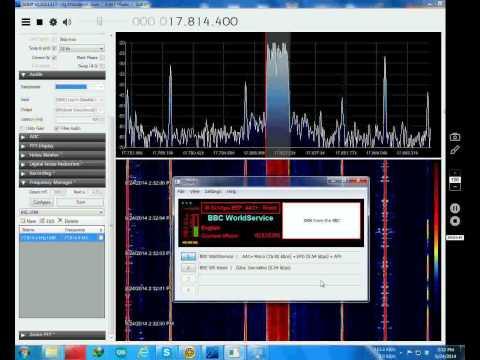Expand the Recording panel
The width and height of the screenshot is (480, 360).
tap(62, 173)
